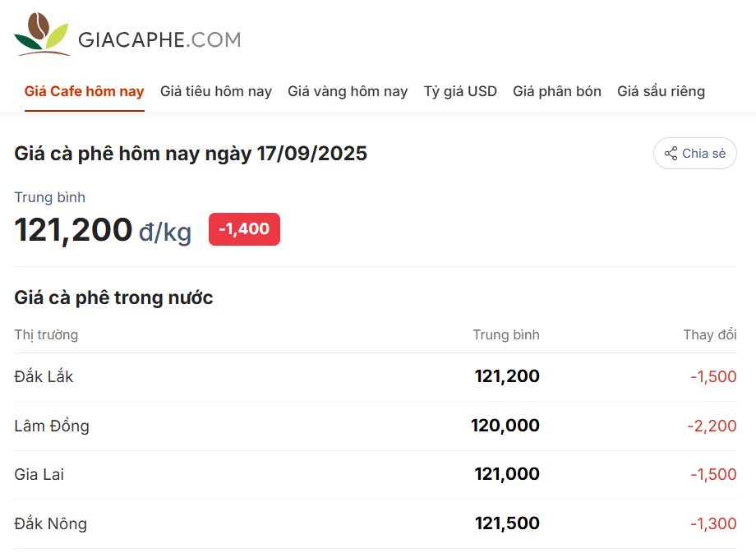View the Giá sầu riêng tab
The width and height of the screenshot is (756, 553).
(x=661, y=91)
